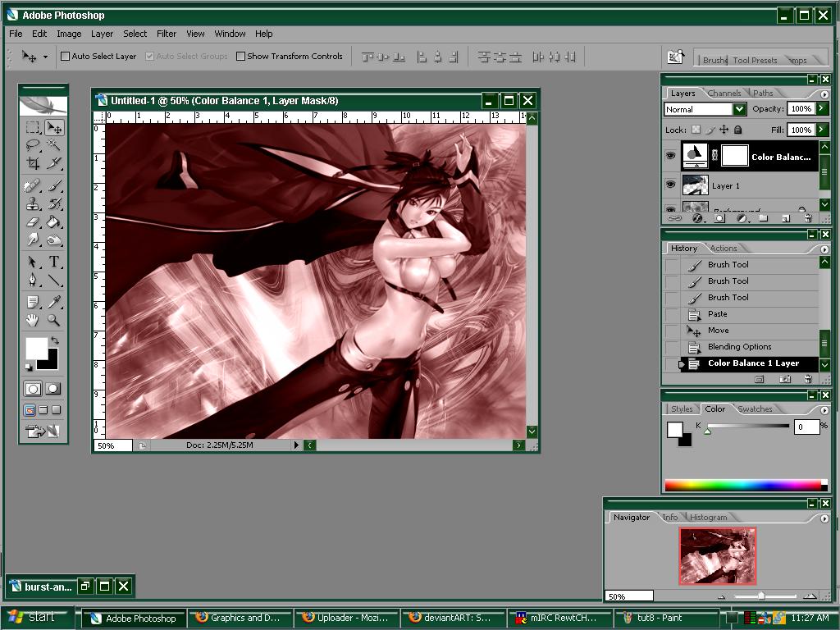Open the Fill slider arrow
This screenshot has height=630, width=840.
(x=821, y=130)
